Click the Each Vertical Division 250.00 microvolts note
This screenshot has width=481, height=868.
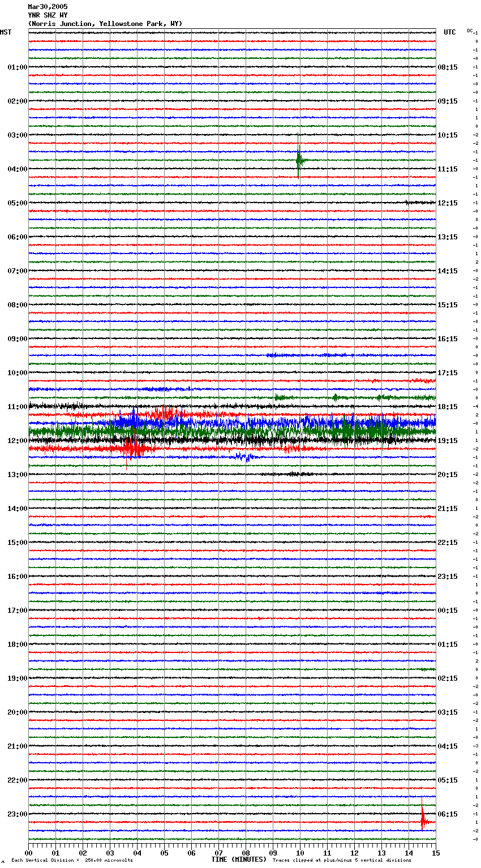(72, 860)
